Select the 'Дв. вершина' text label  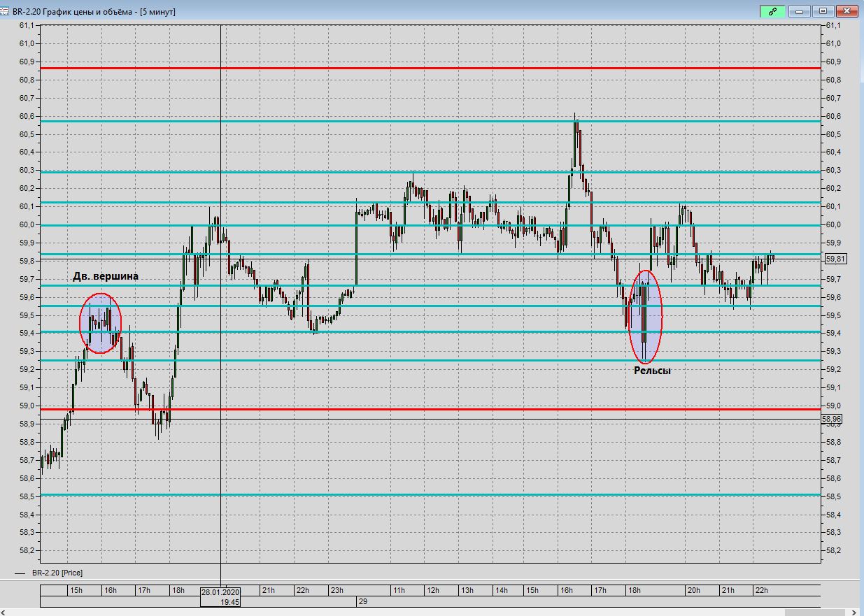106,276
